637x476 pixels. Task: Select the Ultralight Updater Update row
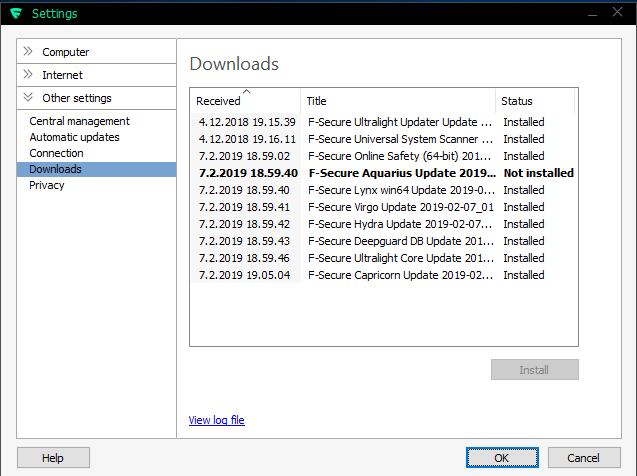click(x=384, y=122)
